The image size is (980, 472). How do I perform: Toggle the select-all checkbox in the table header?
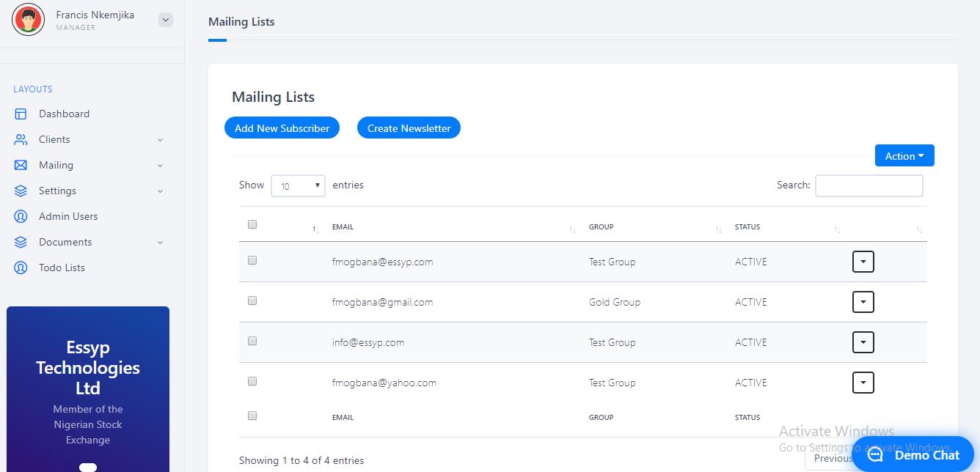[252, 224]
